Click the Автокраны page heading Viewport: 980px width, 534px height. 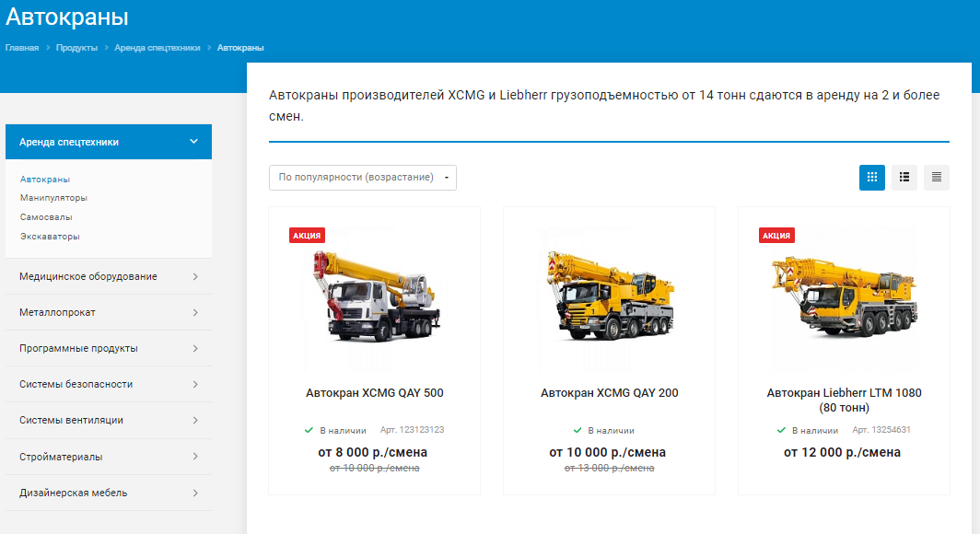(x=67, y=17)
